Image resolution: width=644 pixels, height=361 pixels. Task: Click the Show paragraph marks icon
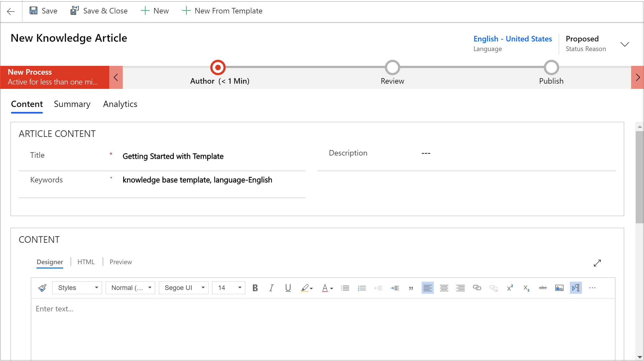(576, 288)
